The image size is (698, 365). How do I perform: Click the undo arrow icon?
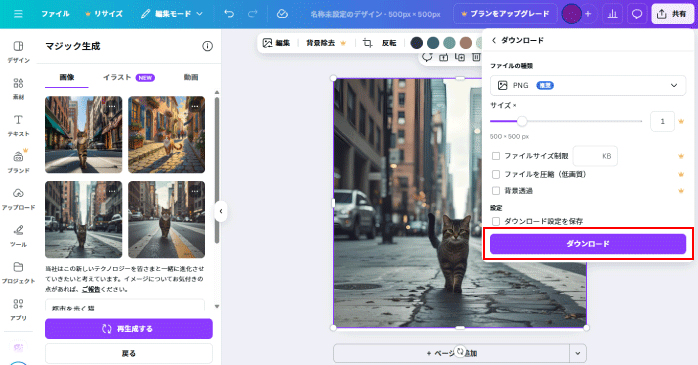click(x=229, y=14)
